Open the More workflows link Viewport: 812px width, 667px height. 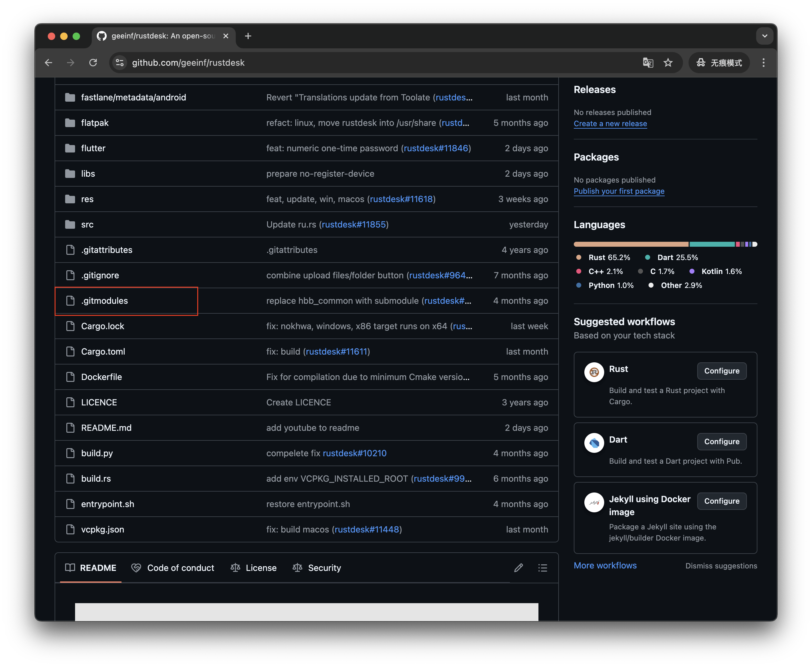[605, 566]
